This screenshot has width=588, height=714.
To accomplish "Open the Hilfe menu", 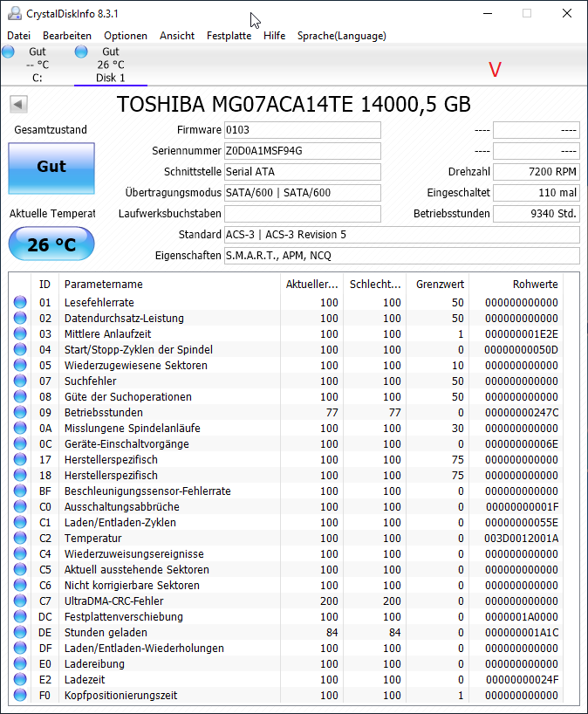I will pos(275,36).
